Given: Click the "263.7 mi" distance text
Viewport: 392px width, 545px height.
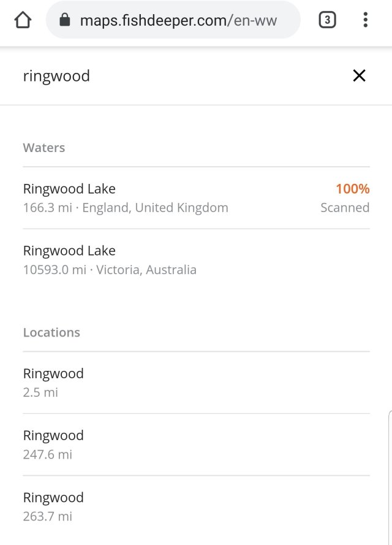Looking at the screenshot, I should (48, 516).
